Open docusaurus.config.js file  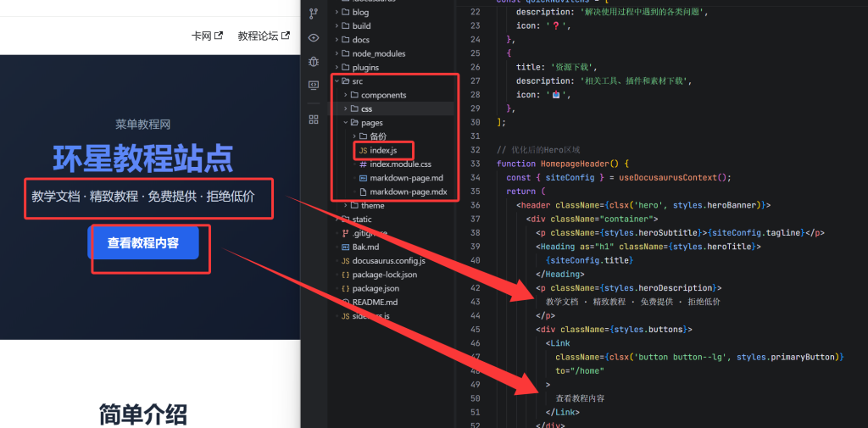point(388,260)
